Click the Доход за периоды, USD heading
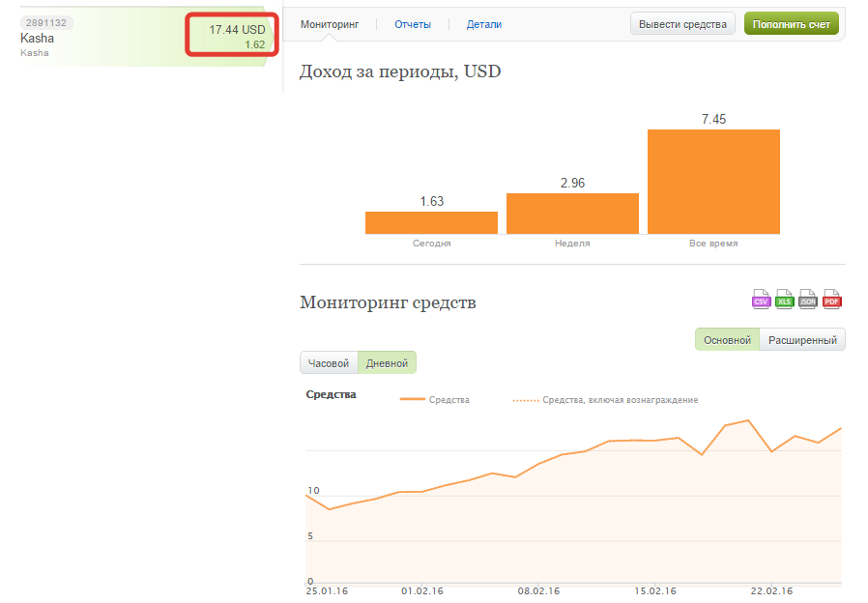 [400, 72]
